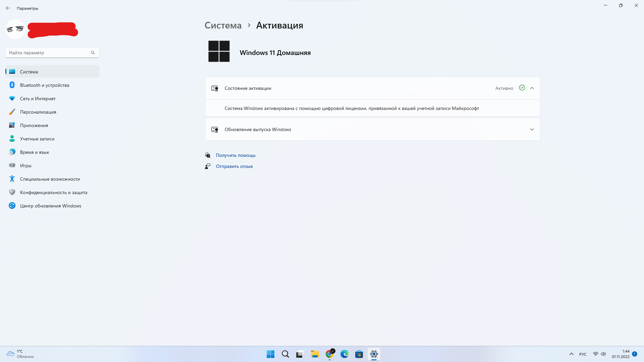Open the Windows Start menu

[x=270, y=354]
